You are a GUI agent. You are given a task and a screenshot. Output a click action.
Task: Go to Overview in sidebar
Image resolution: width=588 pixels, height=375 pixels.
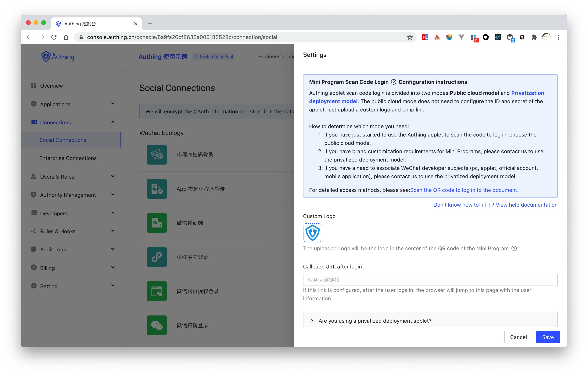point(51,86)
